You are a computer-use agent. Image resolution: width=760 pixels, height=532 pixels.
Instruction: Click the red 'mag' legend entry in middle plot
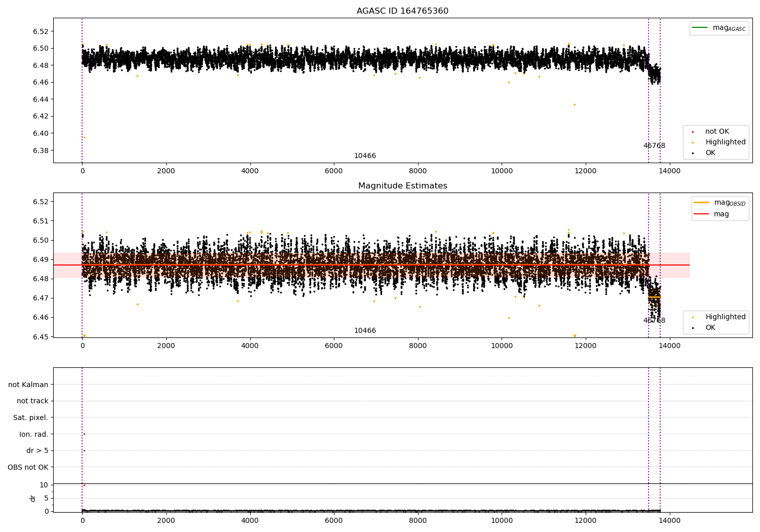(712, 214)
